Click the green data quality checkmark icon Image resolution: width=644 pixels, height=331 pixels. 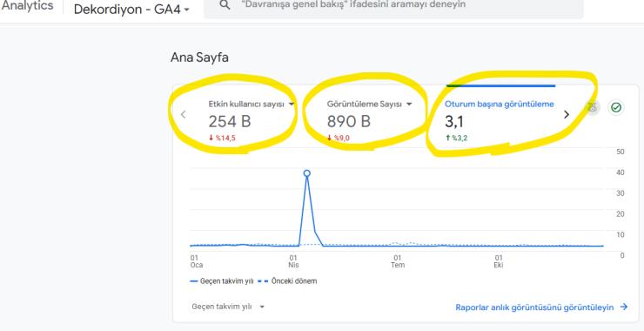pos(616,108)
